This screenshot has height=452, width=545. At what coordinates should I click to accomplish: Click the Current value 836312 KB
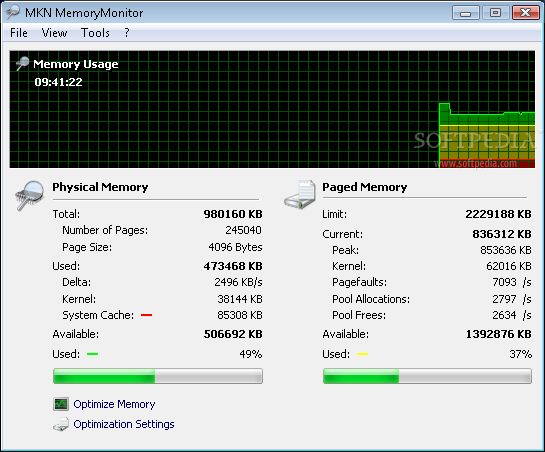point(502,234)
